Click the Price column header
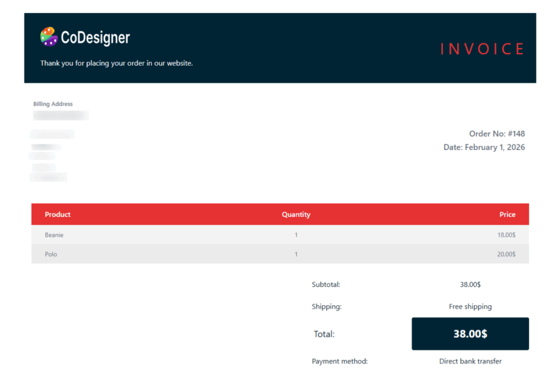Image resolution: width=556 pixels, height=392 pixels. click(507, 214)
